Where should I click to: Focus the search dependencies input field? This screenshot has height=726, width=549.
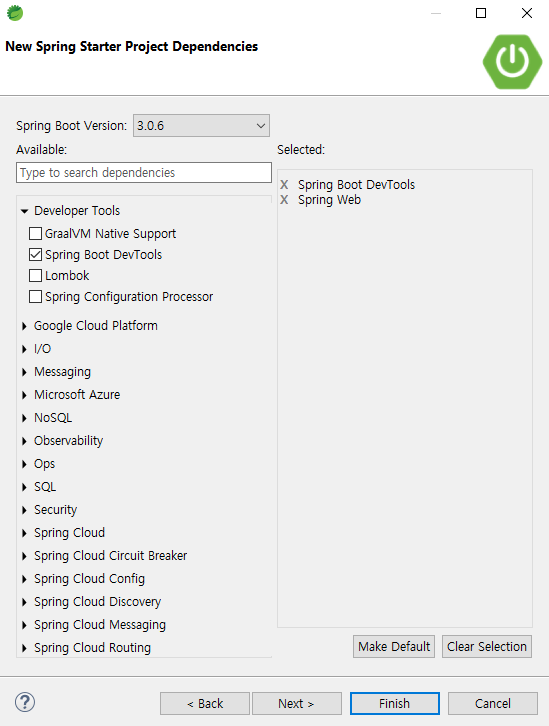[144, 173]
